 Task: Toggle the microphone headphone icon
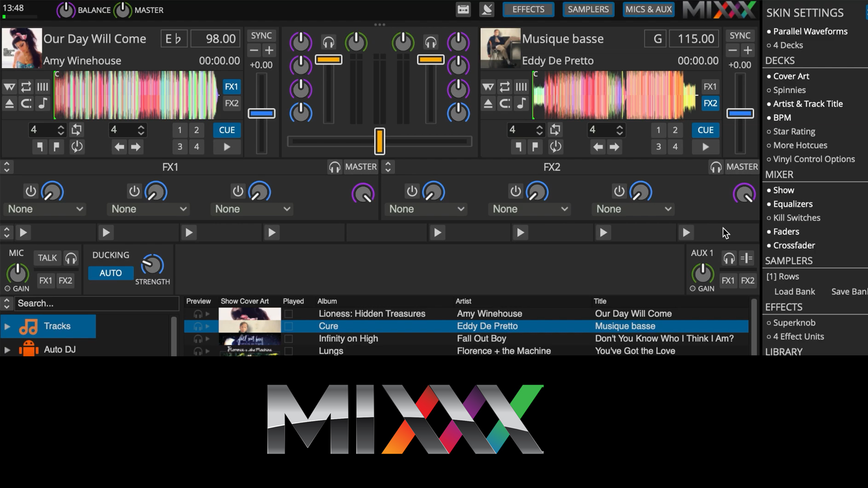[71, 258]
